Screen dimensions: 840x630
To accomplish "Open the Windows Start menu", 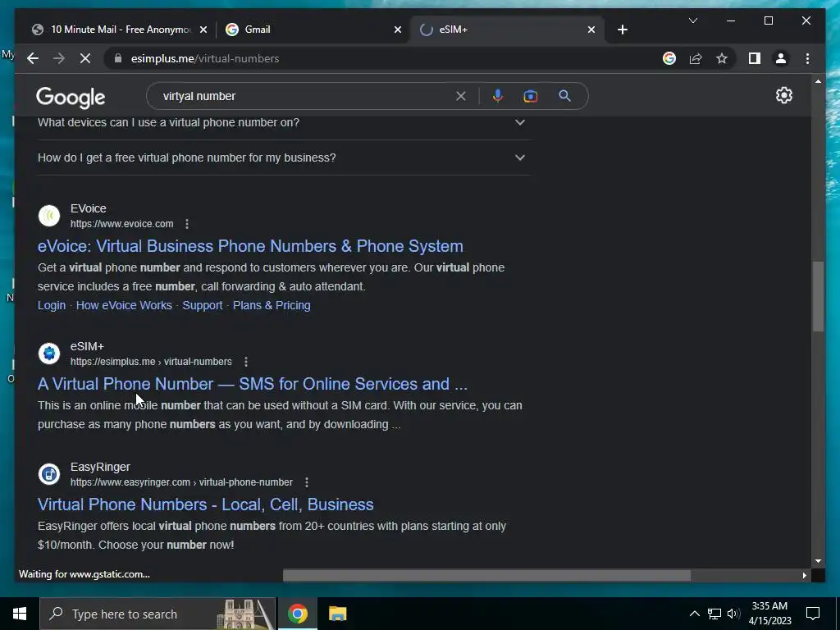I will (20, 614).
